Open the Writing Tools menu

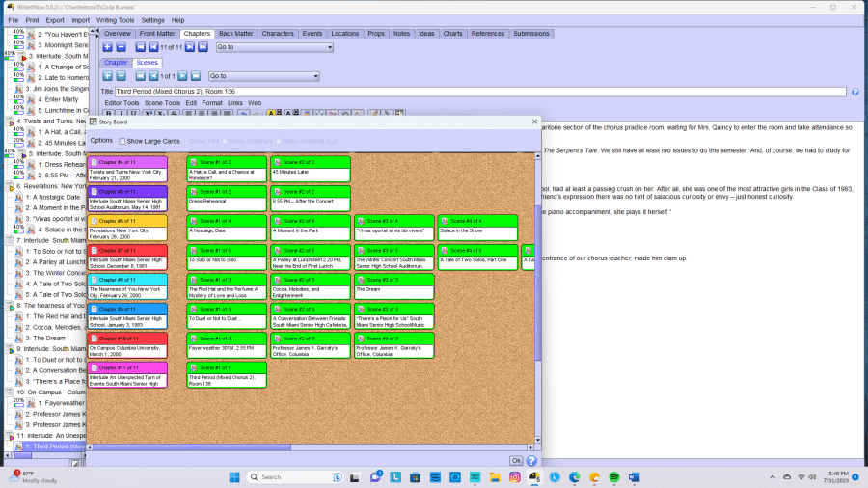[115, 20]
